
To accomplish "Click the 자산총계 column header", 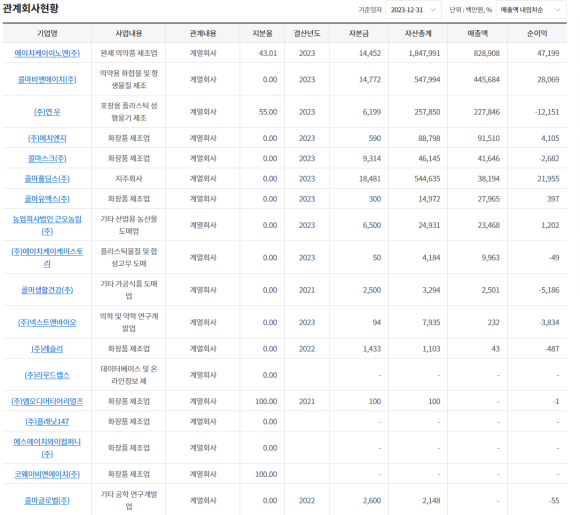I will [x=418, y=33].
